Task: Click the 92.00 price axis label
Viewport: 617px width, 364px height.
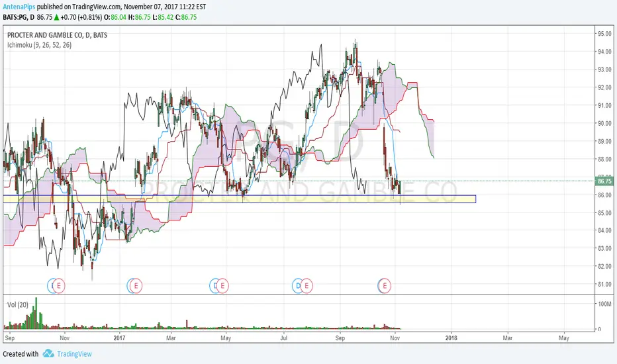Action: [x=605, y=87]
